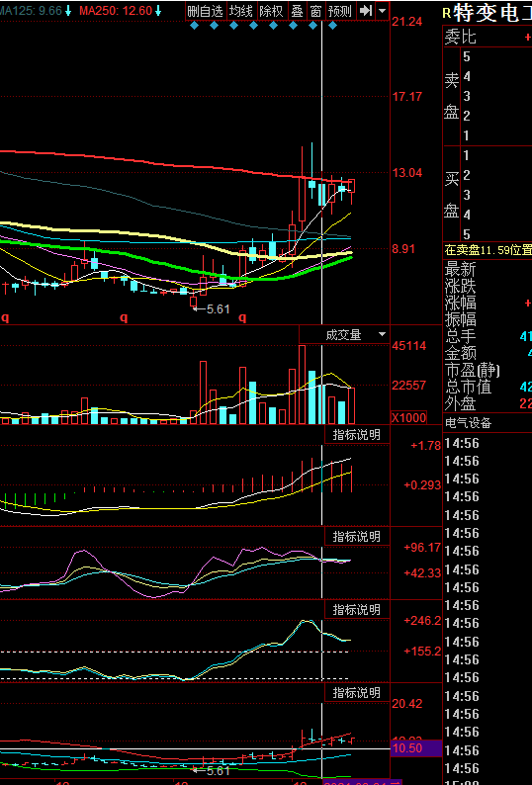Click the 振幅 amplitude label

(461, 319)
